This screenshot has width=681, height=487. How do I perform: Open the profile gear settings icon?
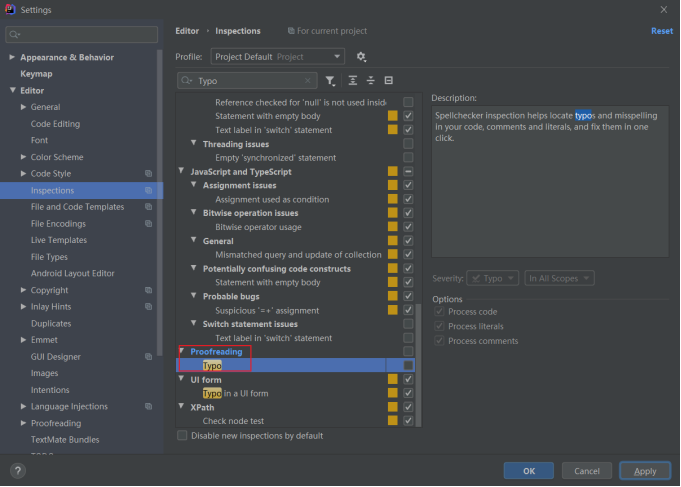pyautogui.click(x=361, y=56)
